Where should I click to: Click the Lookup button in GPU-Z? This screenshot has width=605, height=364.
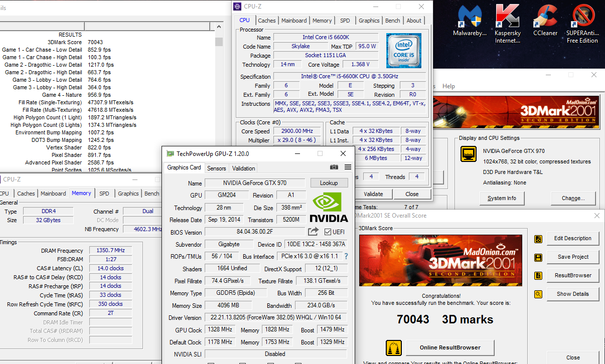point(329,183)
